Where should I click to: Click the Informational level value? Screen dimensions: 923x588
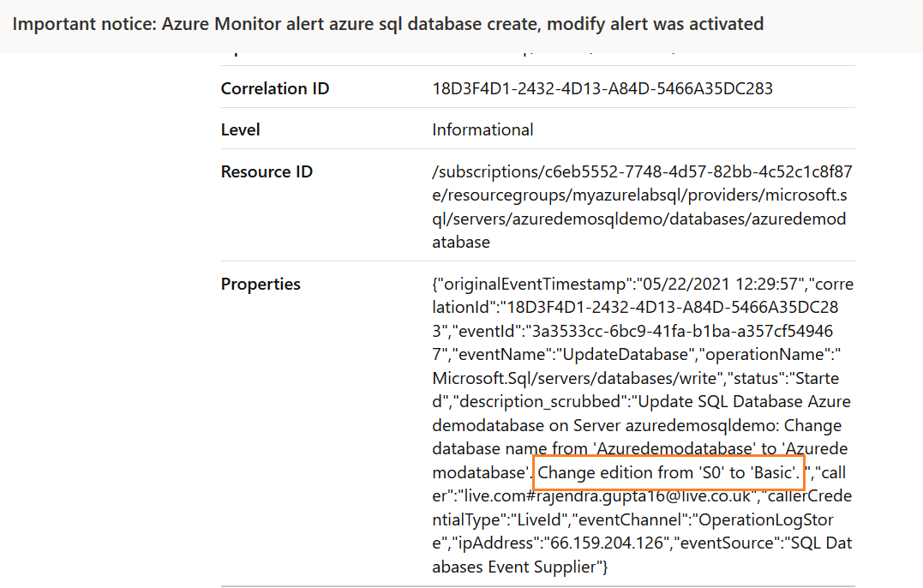(482, 130)
